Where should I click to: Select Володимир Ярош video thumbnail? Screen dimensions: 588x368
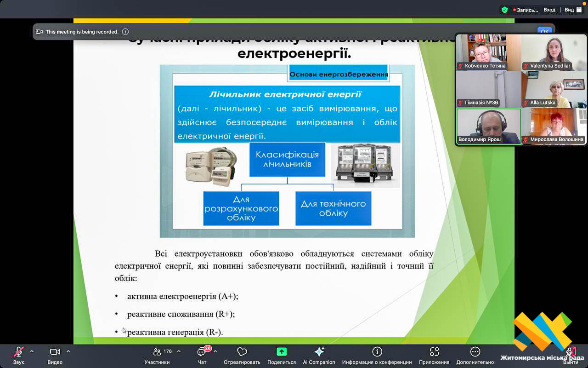(488, 126)
